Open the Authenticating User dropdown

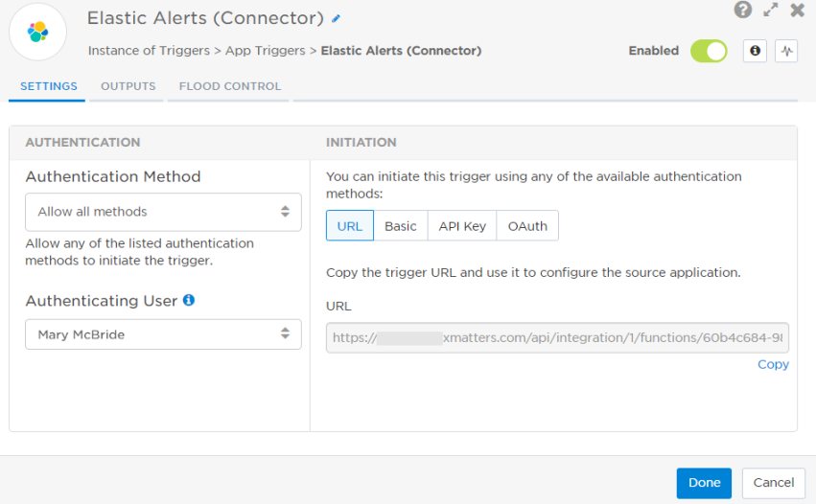click(163, 334)
